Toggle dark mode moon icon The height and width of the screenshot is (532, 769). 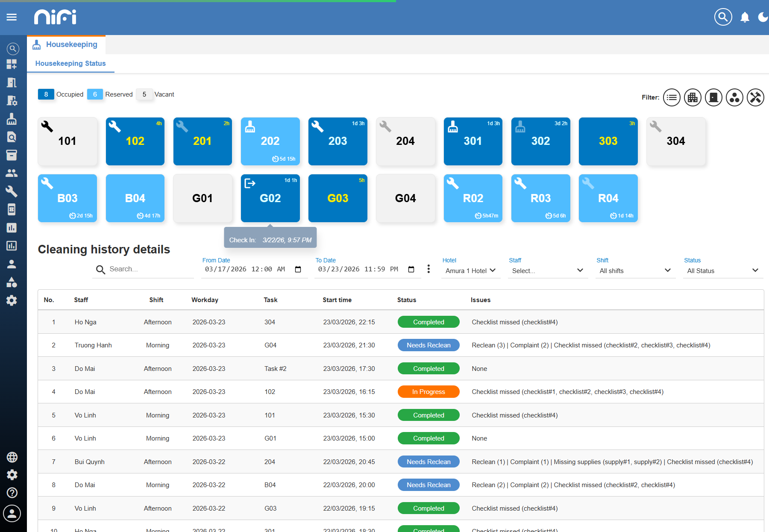coord(763,17)
